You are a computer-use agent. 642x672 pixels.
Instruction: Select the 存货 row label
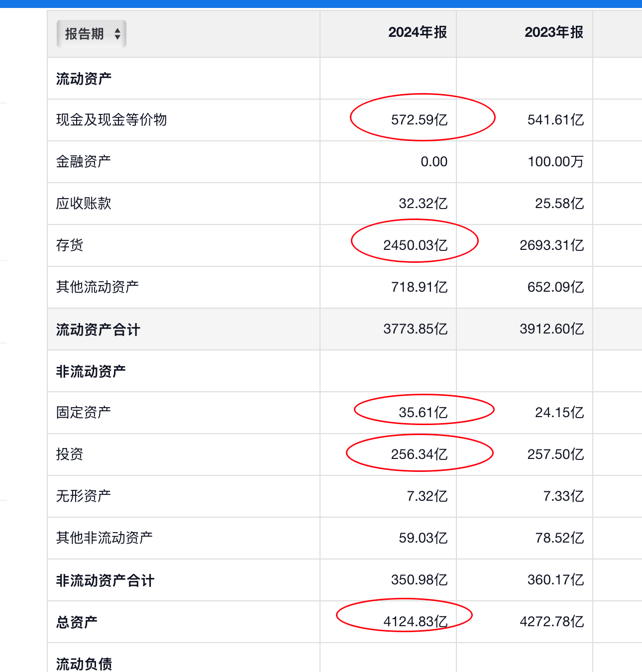coord(70,245)
